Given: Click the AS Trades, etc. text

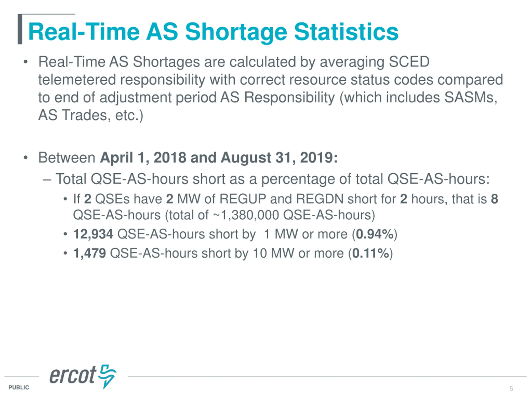Looking at the screenshot, I should (x=91, y=116).
